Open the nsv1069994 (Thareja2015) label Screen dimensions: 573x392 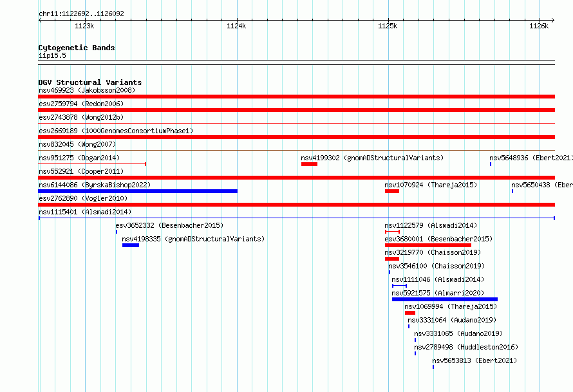click(x=451, y=306)
